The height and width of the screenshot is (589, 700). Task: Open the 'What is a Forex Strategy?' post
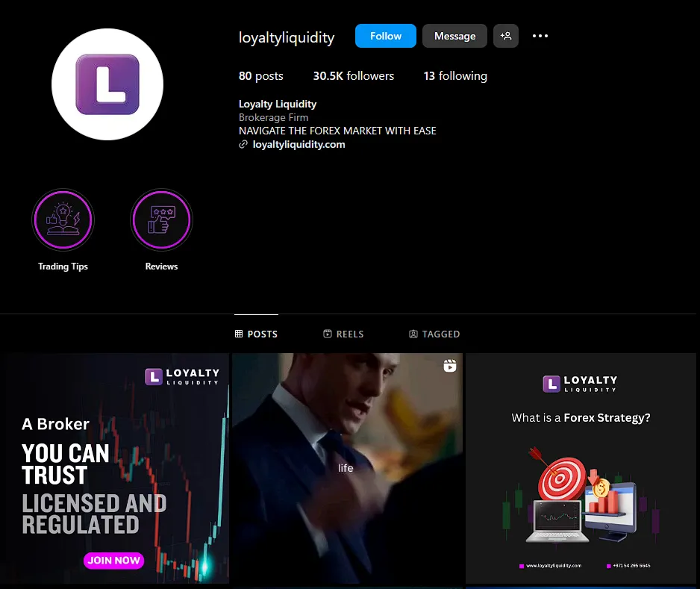[x=581, y=468]
